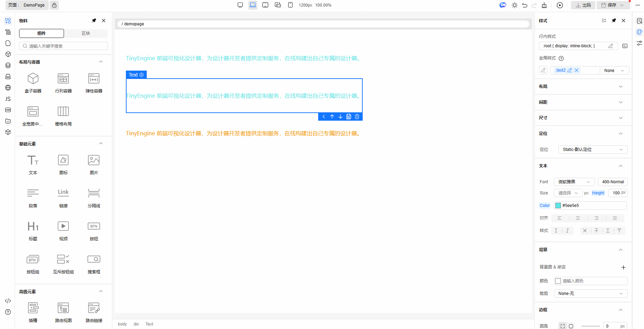Switch to the 区块 tab
This screenshot has height=329, width=644.
click(x=86, y=33)
